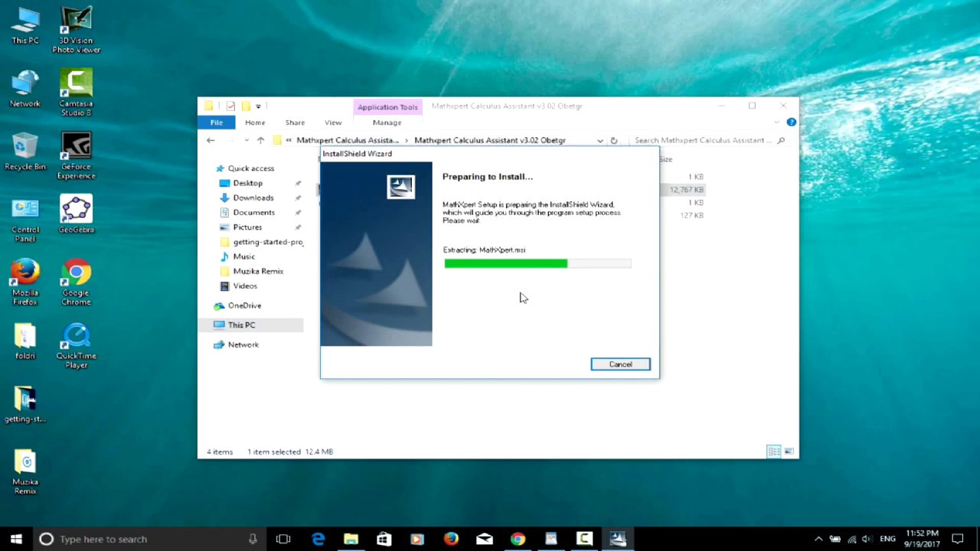Open the recent locations dropdown arrow
The image size is (980, 551).
247,140
